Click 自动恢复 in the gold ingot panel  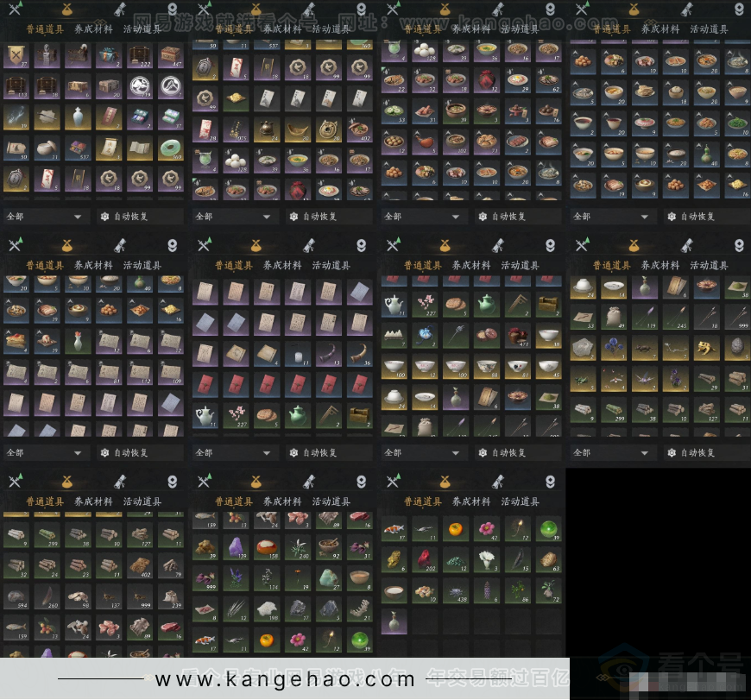[329, 217]
